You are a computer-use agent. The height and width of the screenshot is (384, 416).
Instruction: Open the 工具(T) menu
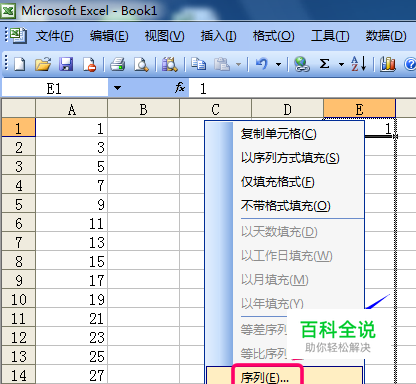(x=330, y=36)
